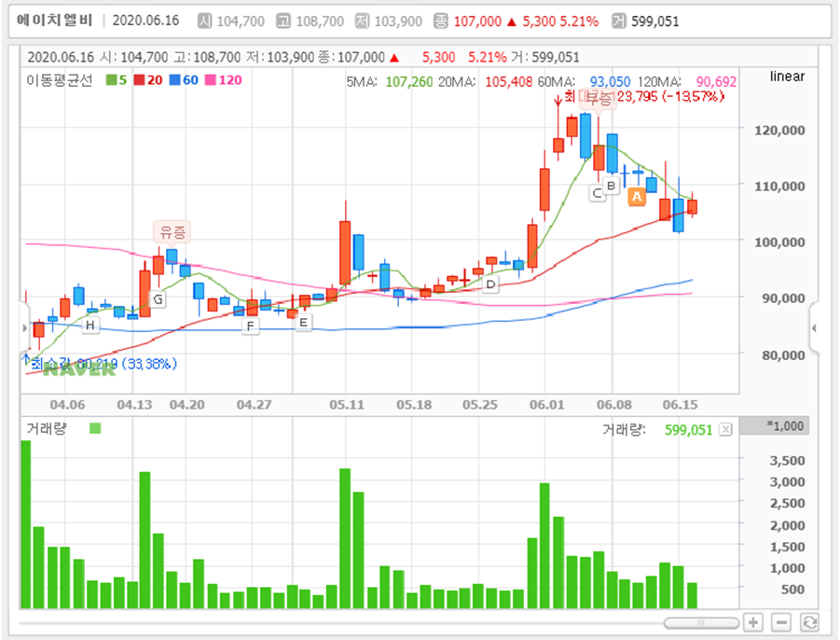Click the 120,000 price axis label
Image resolution: width=840 pixels, height=640 pixels.
(x=779, y=131)
